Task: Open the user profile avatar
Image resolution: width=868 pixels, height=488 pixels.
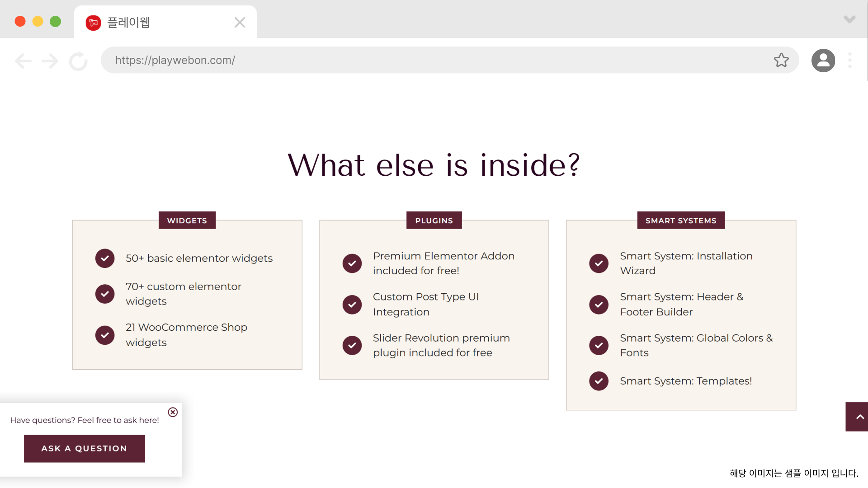Action: [x=823, y=61]
